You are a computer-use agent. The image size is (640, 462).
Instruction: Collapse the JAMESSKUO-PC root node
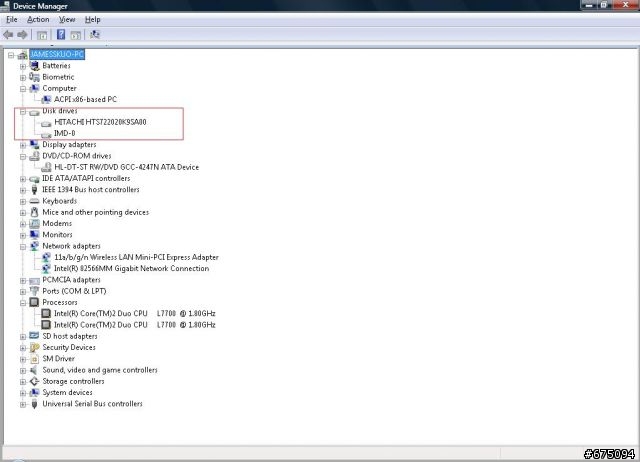[11, 55]
